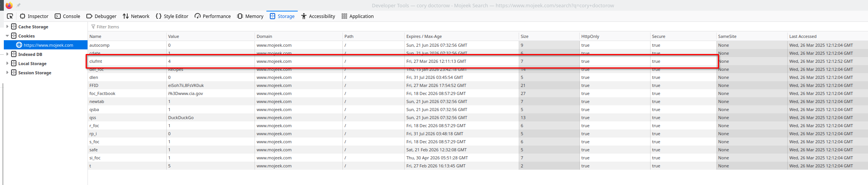Screen dimensions: 868x185
Task: Select the Storage tab
Action: pyautogui.click(x=282, y=16)
